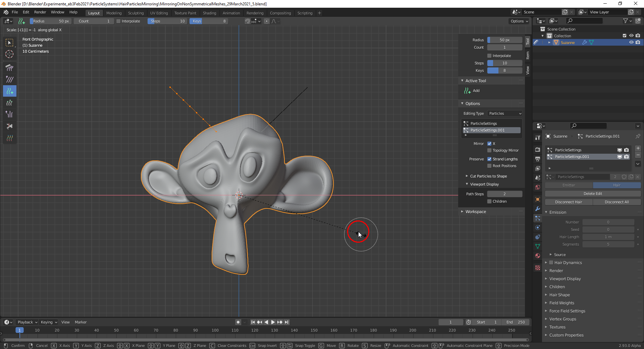
Task: Select the Add hair particle tool
Action: 9,91
